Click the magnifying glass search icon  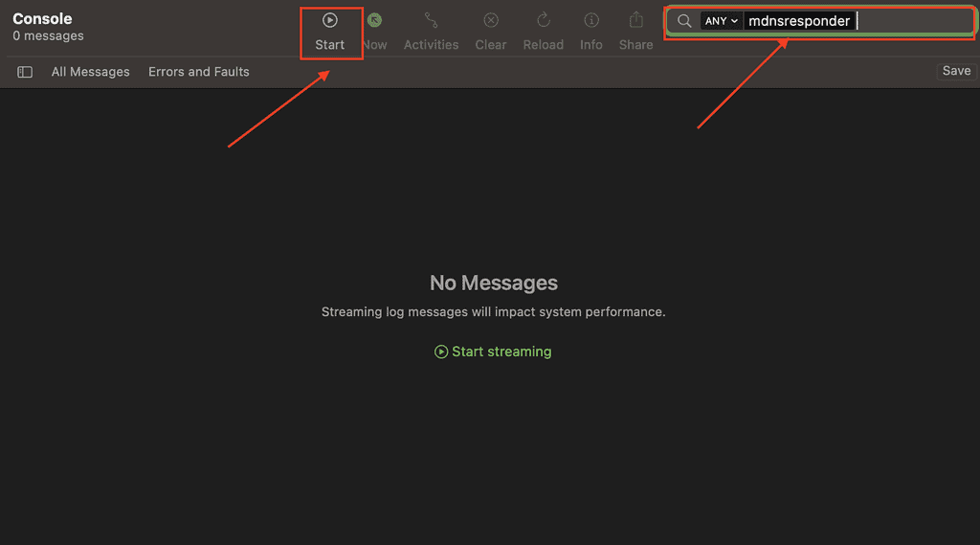(x=684, y=21)
